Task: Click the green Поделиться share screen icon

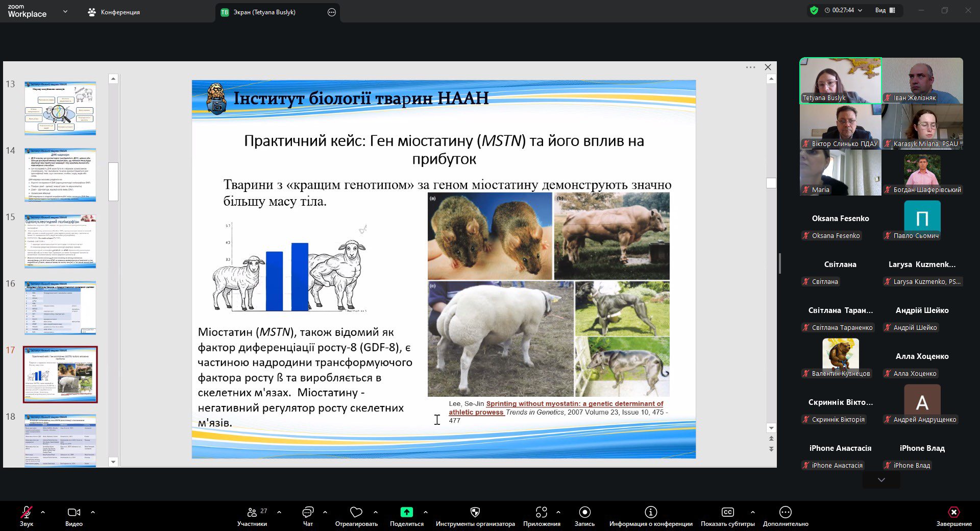Action: [406, 512]
